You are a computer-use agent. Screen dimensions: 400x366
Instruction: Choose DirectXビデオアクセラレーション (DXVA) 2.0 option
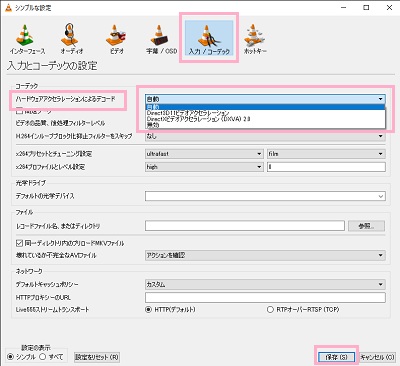pos(265,119)
